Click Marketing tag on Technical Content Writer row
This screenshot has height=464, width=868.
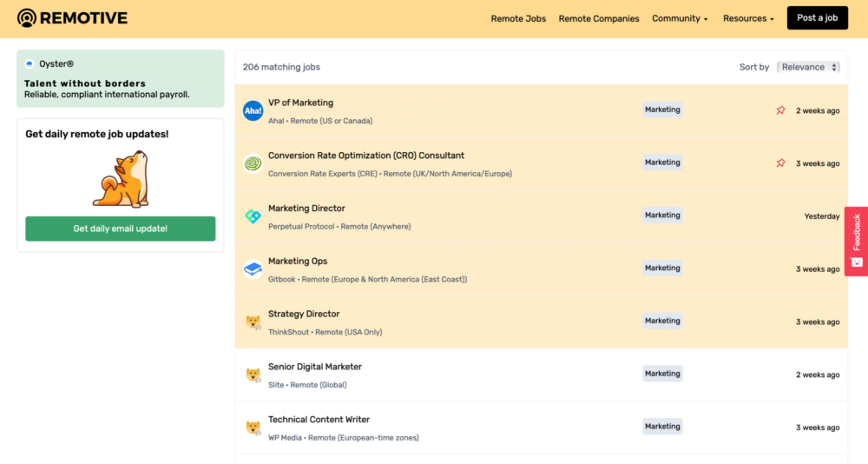(662, 426)
